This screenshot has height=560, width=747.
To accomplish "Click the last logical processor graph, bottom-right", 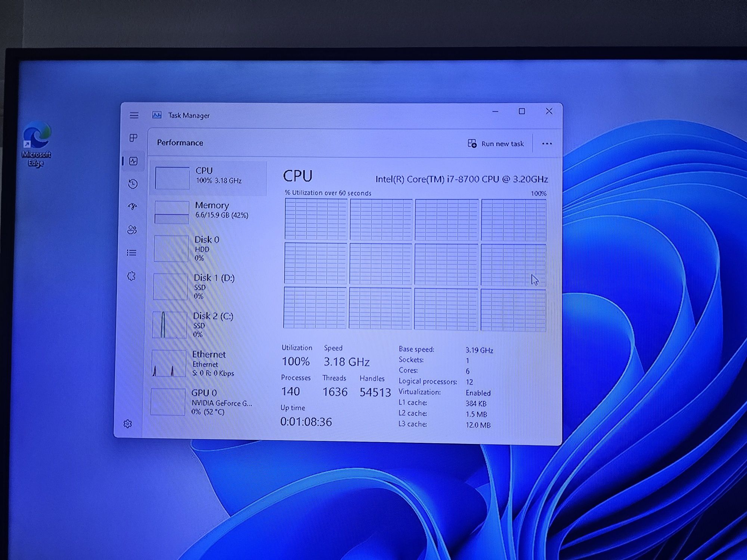I will pos(513,309).
